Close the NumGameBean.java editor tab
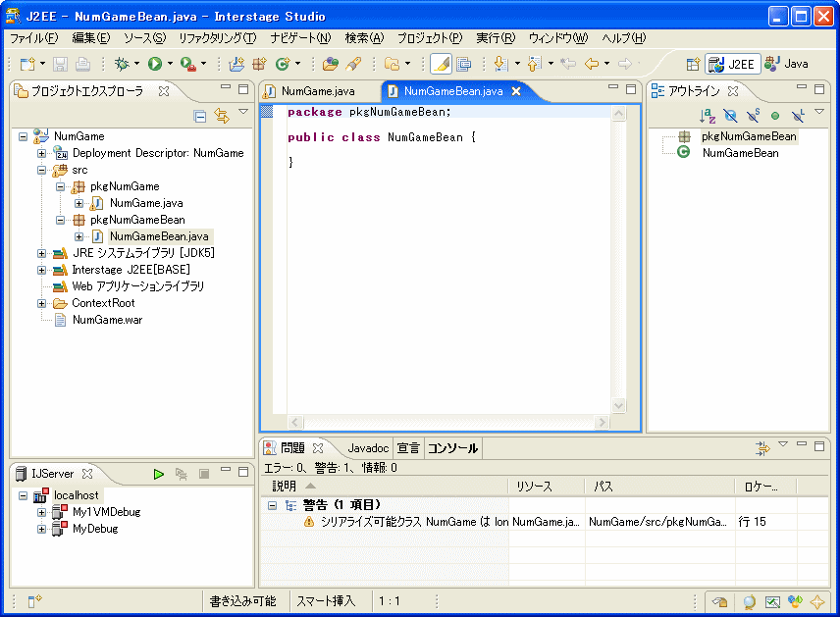 coord(516,91)
